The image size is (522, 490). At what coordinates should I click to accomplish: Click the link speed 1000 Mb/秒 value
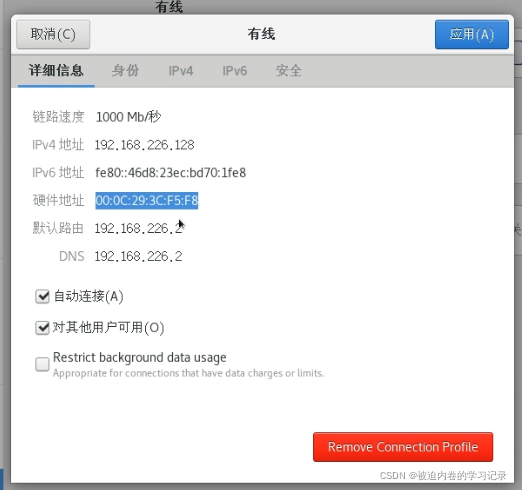pyautogui.click(x=128, y=117)
